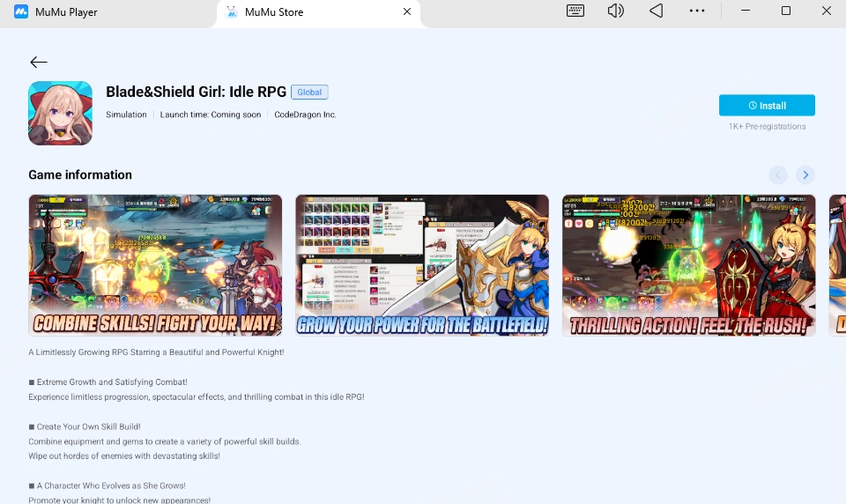The height and width of the screenshot is (504, 846).
Task: Switch to the MuMu Store tab
Action: (318, 12)
